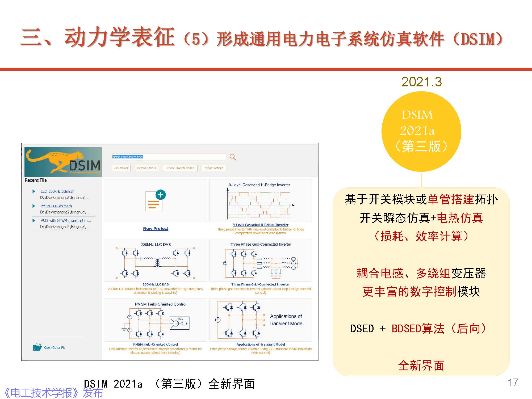Click path text under VSI3 with SPWM

coord(64,227)
